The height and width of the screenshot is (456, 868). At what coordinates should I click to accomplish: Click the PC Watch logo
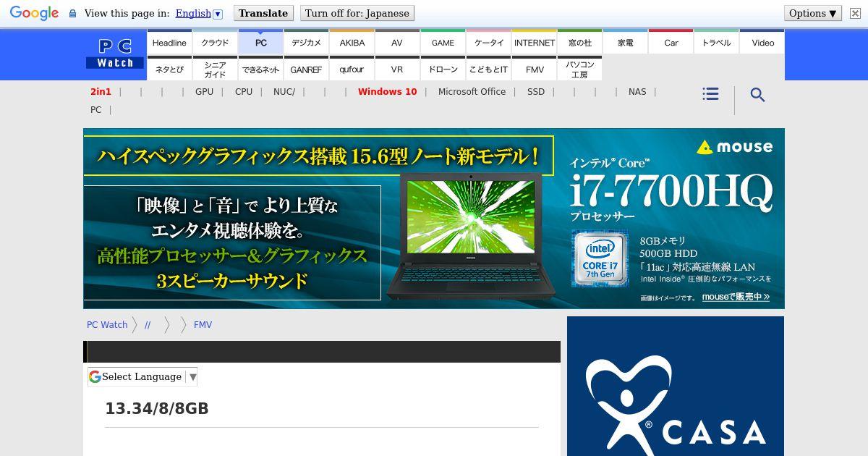pos(115,54)
